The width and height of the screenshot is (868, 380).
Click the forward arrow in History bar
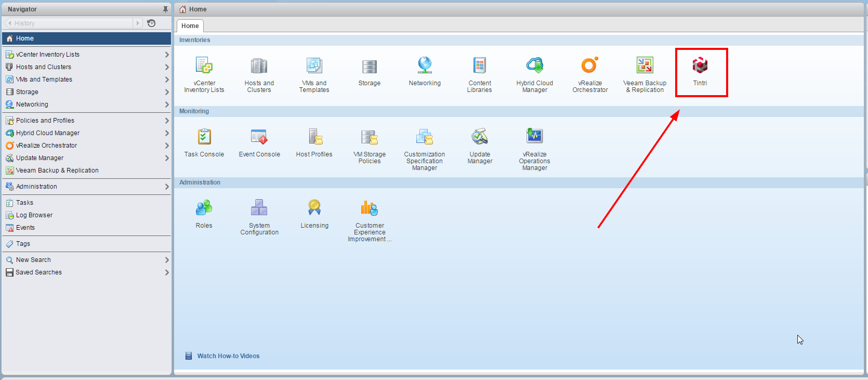pyautogui.click(x=138, y=23)
